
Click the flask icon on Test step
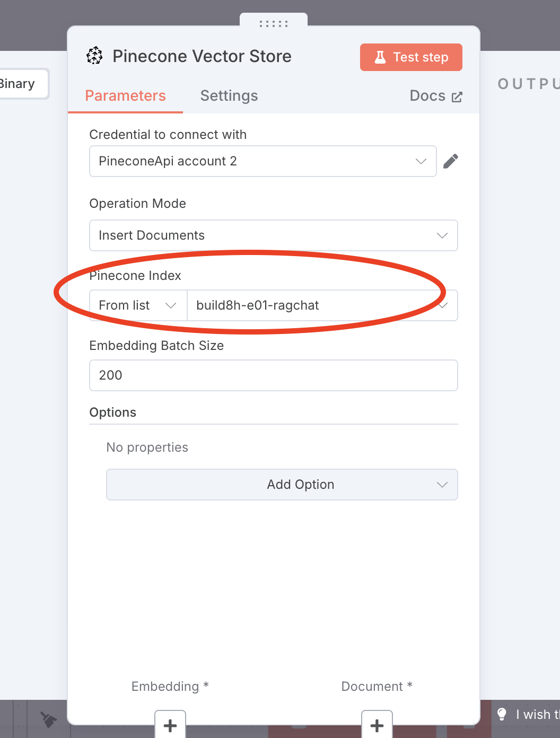[380, 57]
